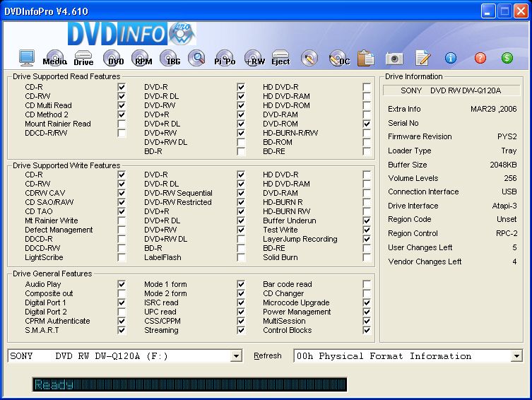Click the Vendor Changes Left label
The height and width of the screenshot is (400, 532).
point(425,262)
